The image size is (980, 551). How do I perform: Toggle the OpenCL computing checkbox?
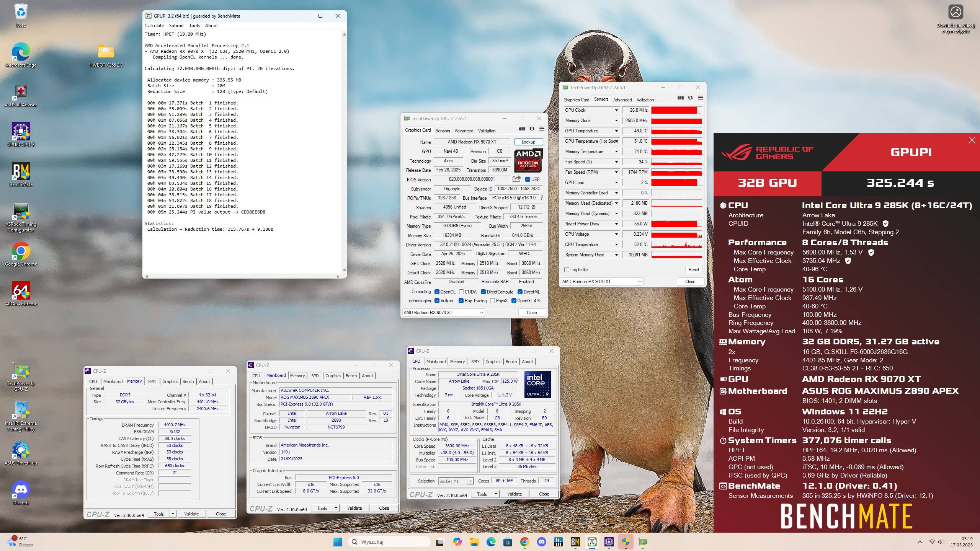coord(437,292)
